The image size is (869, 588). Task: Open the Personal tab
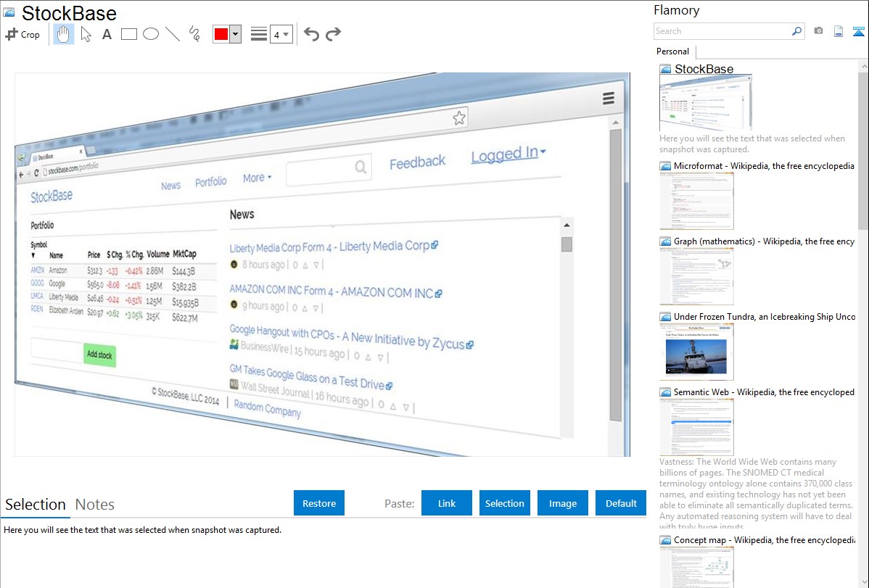click(x=672, y=51)
